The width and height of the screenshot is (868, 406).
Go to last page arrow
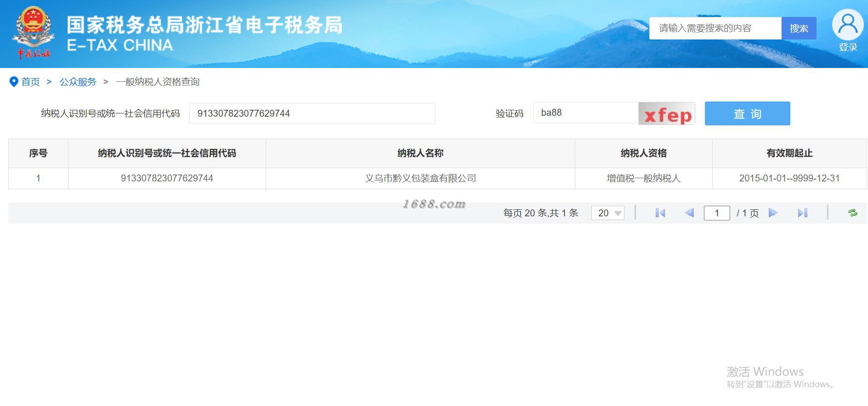802,213
